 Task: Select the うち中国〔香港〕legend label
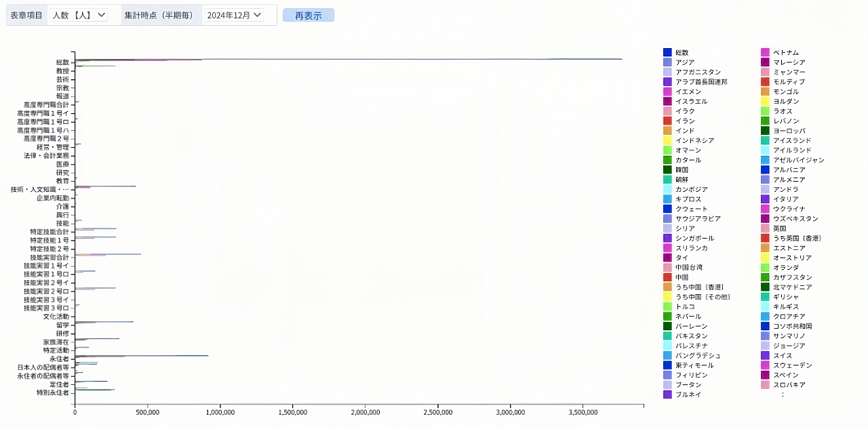point(701,287)
